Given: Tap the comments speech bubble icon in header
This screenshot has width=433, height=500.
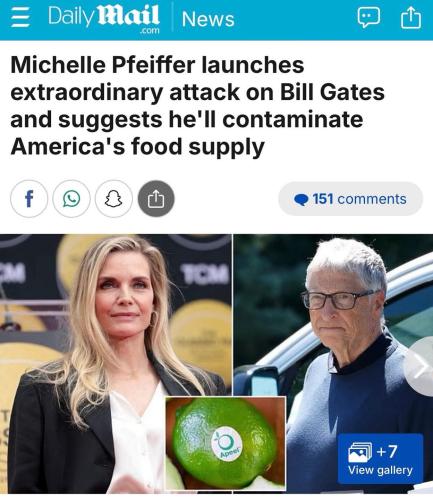Looking at the screenshot, I should coord(369,17).
